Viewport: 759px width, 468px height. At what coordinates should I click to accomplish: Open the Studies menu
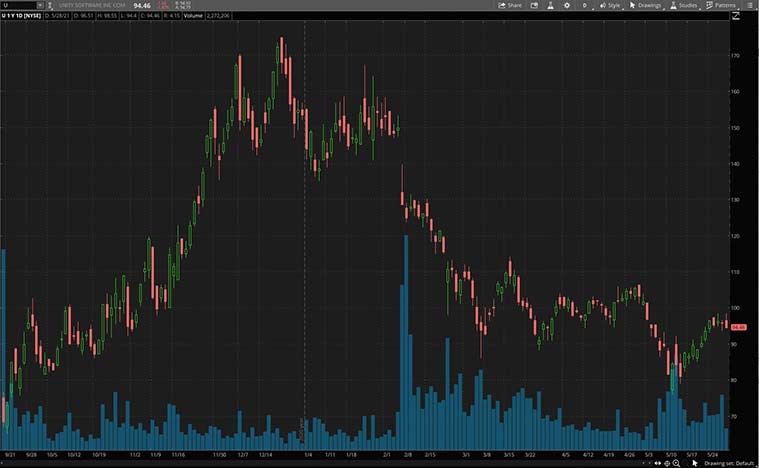[683, 5]
